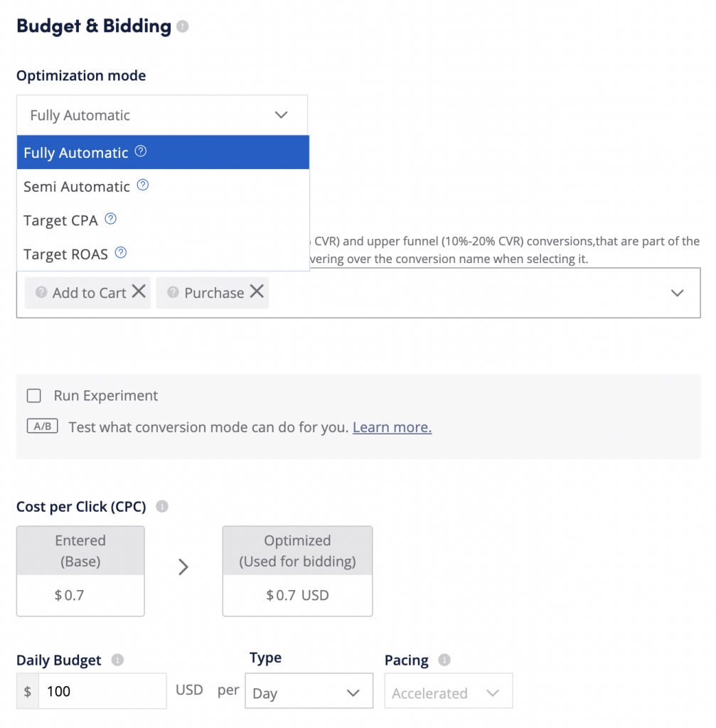Image resolution: width=716 pixels, height=728 pixels.
Task: Click help icon beside Target CPA
Action: [110, 219]
